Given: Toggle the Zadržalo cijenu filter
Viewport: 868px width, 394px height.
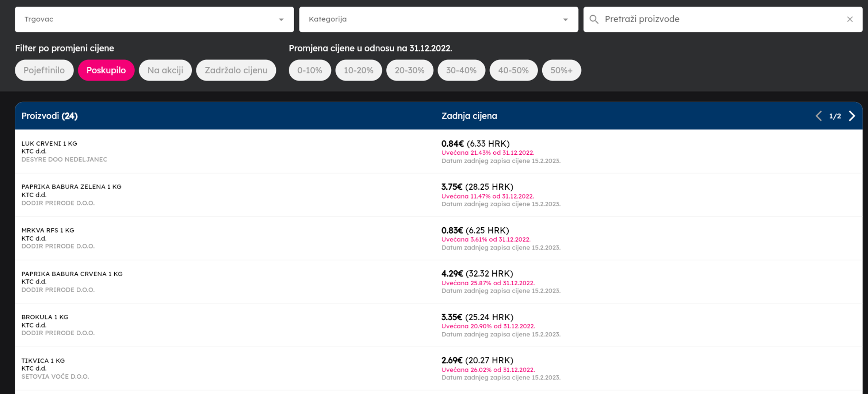Looking at the screenshot, I should [236, 70].
